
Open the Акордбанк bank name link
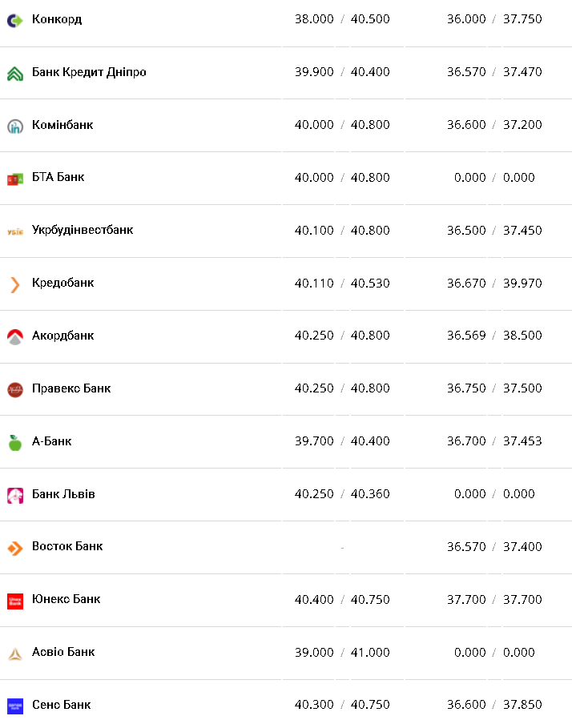pos(62,336)
